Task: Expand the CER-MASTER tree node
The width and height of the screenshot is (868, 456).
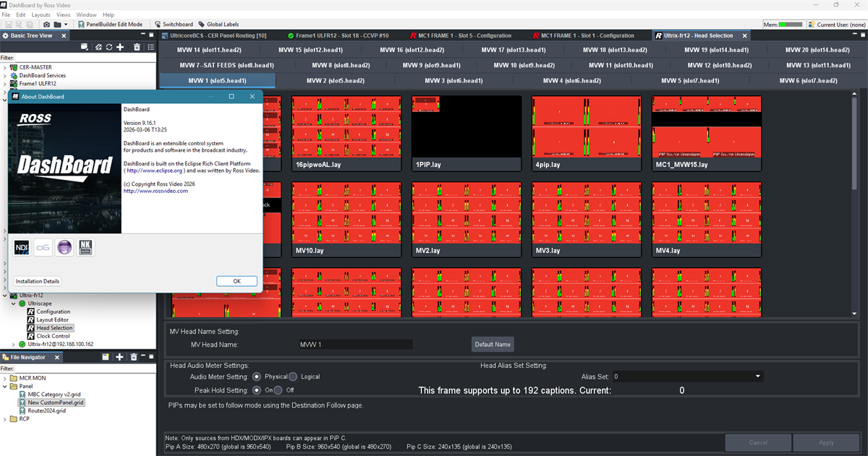Action: tap(5, 67)
